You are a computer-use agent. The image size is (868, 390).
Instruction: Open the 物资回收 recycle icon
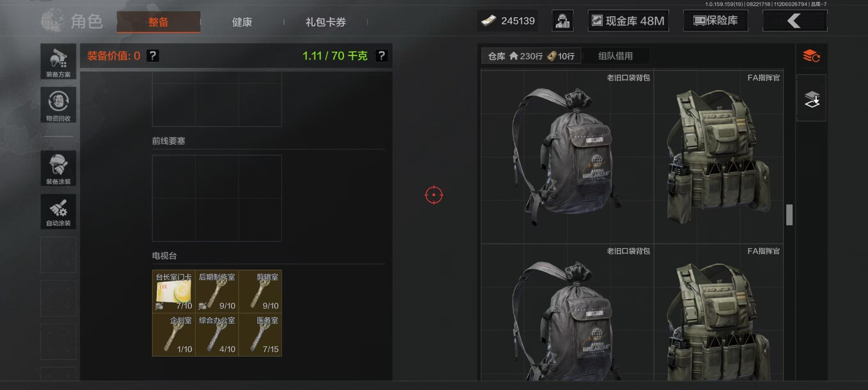pyautogui.click(x=58, y=105)
